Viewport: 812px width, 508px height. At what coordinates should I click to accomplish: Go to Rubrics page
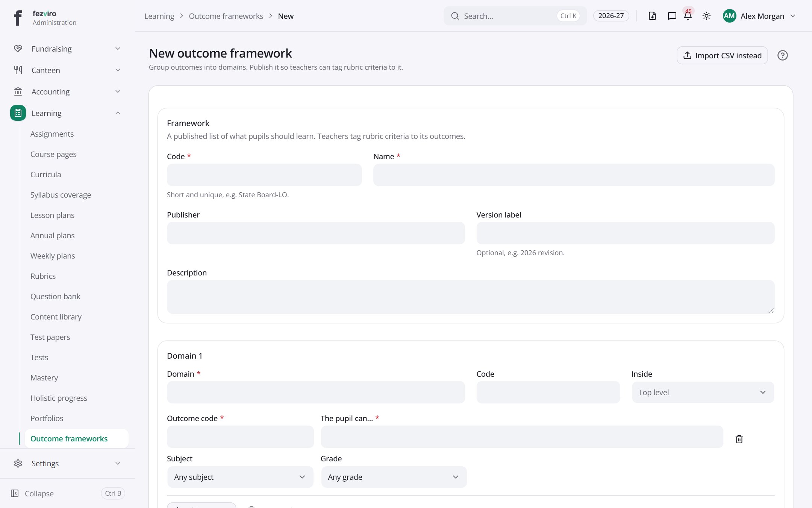pos(43,276)
